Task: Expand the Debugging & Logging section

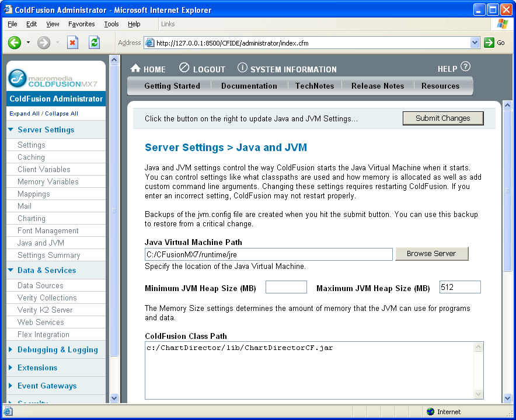Action: click(x=10, y=349)
